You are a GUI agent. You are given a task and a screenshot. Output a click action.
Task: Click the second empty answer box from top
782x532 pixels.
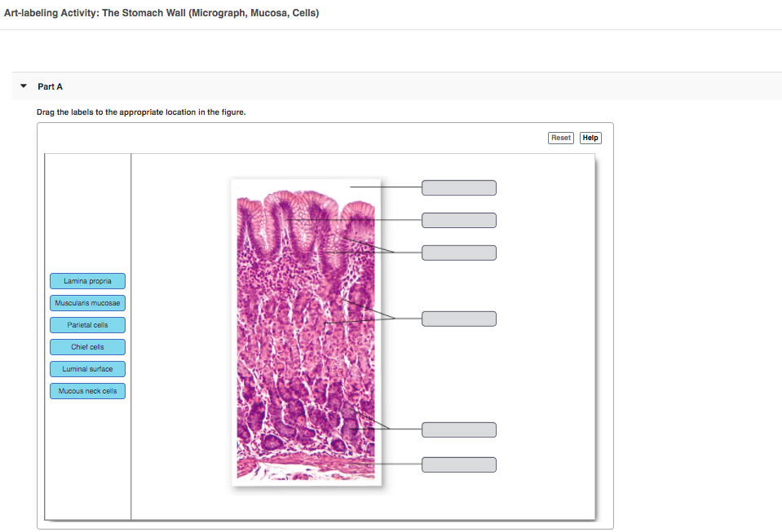click(x=459, y=220)
